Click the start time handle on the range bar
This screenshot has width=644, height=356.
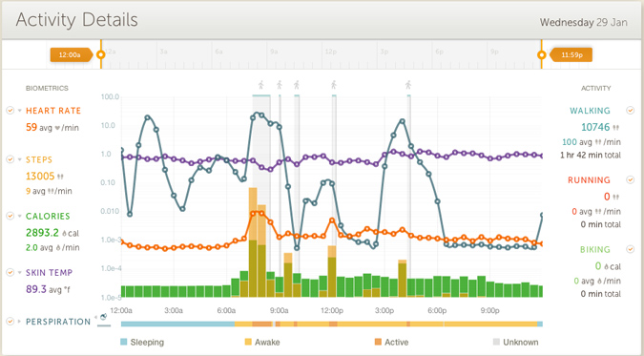(x=100, y=54)
